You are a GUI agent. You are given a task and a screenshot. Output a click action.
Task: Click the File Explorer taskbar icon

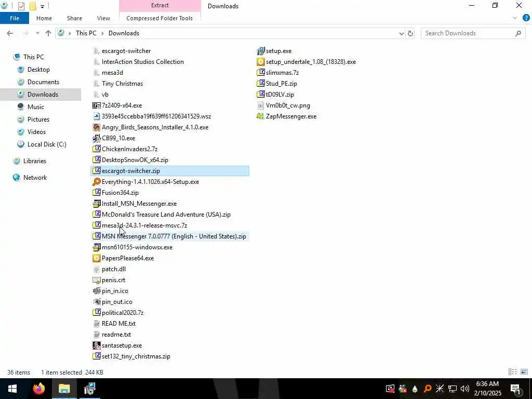64,389
